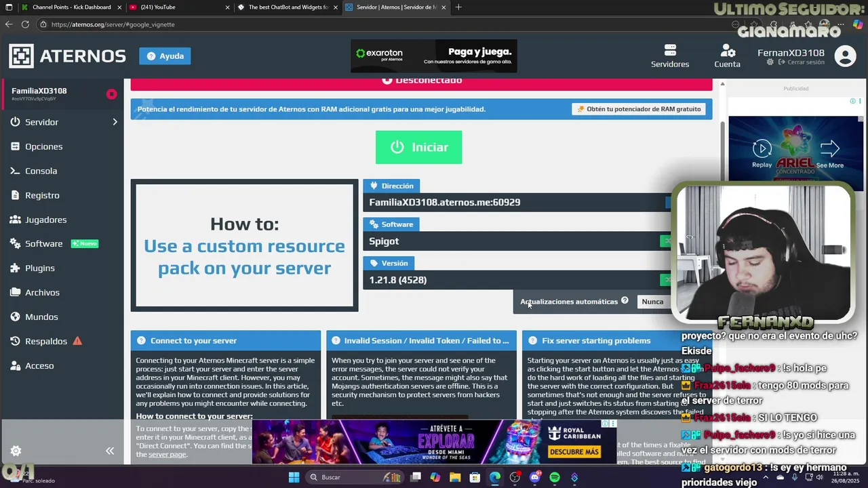The height and width of the screenshot is (488, 868).
Task: Switch to best ChatBot and Widgets tab
Action: (x=288, y=7)
